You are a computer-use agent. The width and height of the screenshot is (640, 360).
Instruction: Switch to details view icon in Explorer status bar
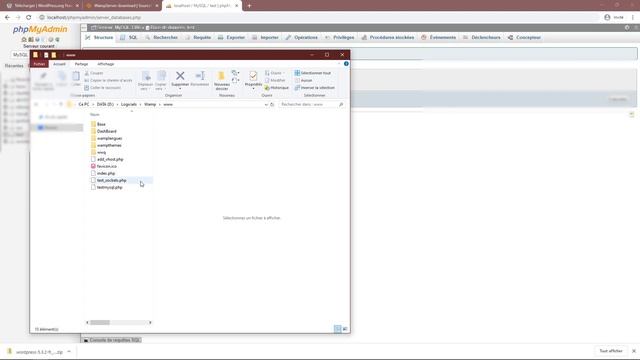(x=338, y=329)
